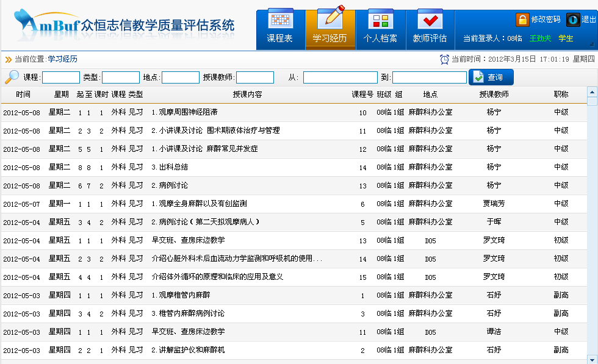
Task: Click the 到 end date field
Action: [x=430, y=77]
